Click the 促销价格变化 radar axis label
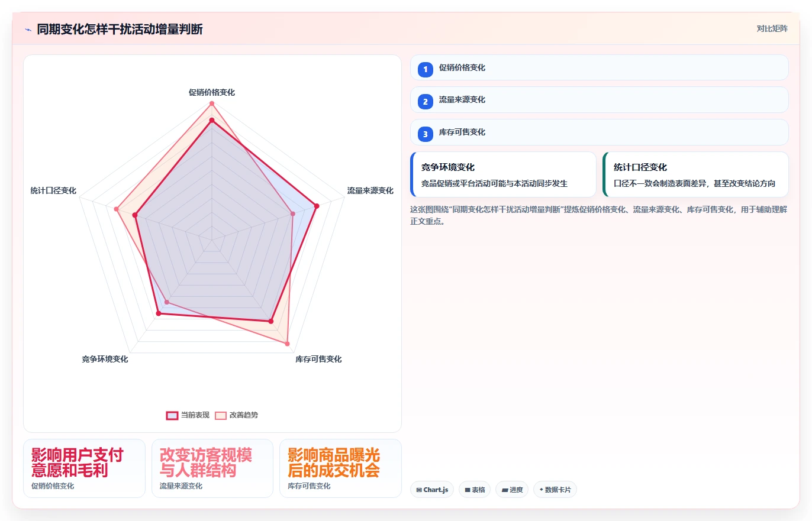The width and height of the screenshot is (812, 521). 212,92
